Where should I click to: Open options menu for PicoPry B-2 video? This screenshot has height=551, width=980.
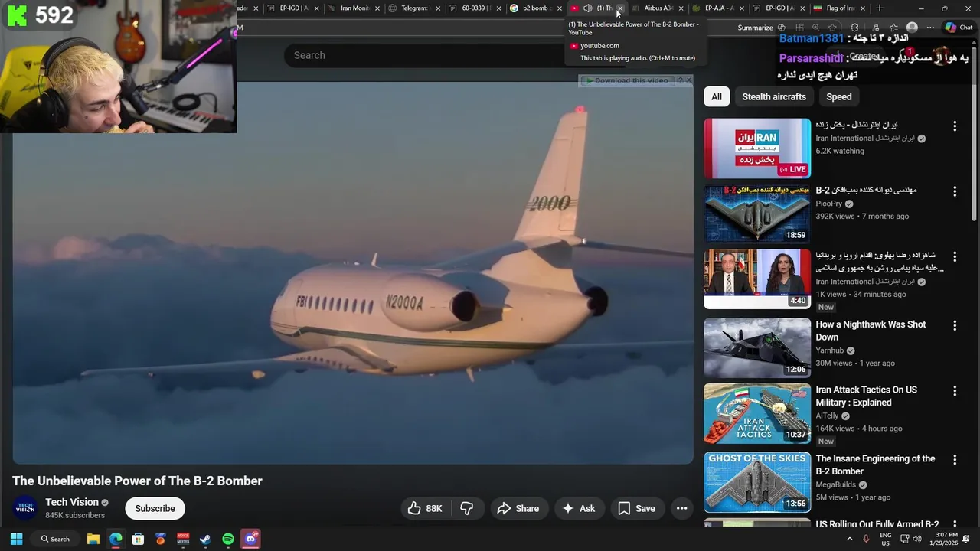pyautogui.click(x=954, y=191)
